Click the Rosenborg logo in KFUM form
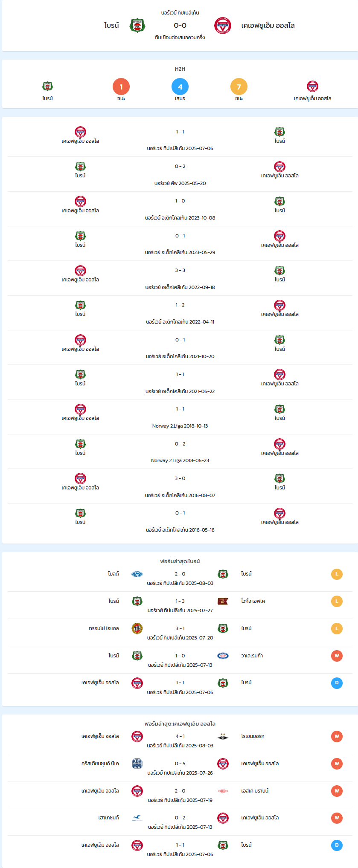Viewport: 358px width, 868px height. click(x=223, y=737)
